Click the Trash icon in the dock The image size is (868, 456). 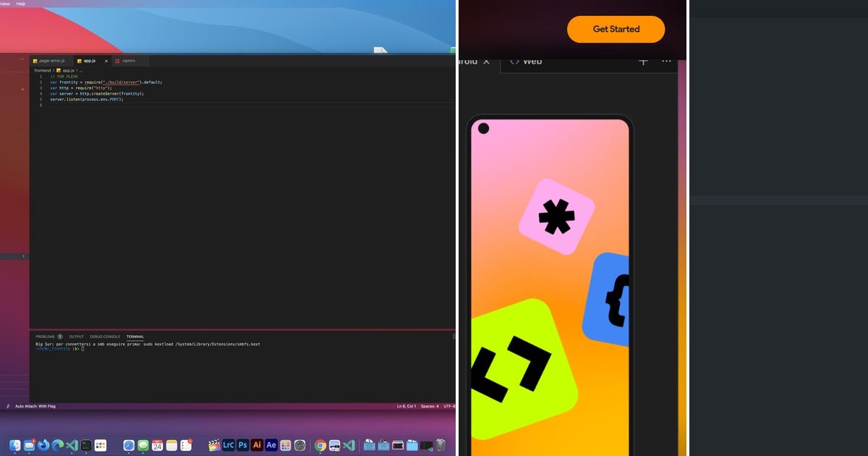(x=441, y=445)
